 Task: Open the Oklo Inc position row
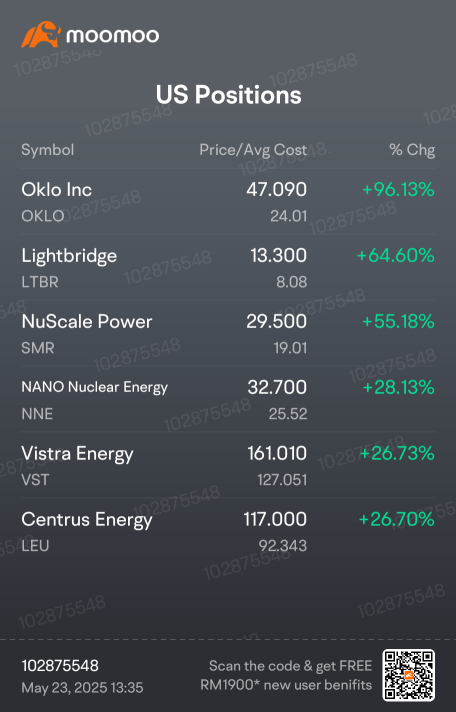coord(228,202)
